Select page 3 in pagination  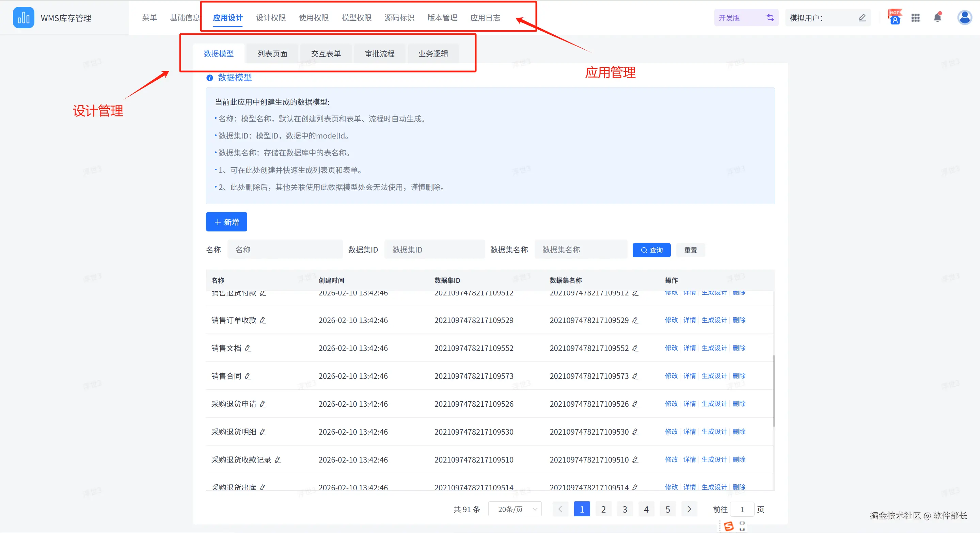pos(625,510)
